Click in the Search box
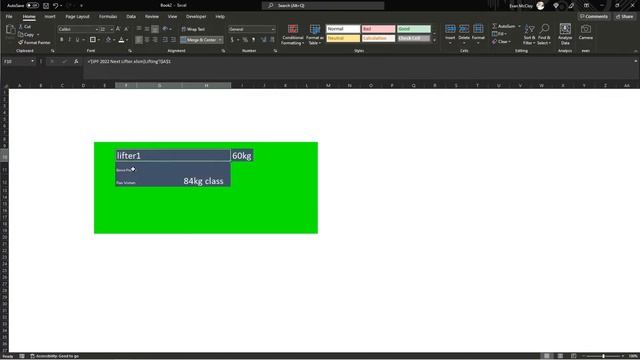The width and height of the screenshot is (640, 360). pyautogui.click(x=323, y=6)
